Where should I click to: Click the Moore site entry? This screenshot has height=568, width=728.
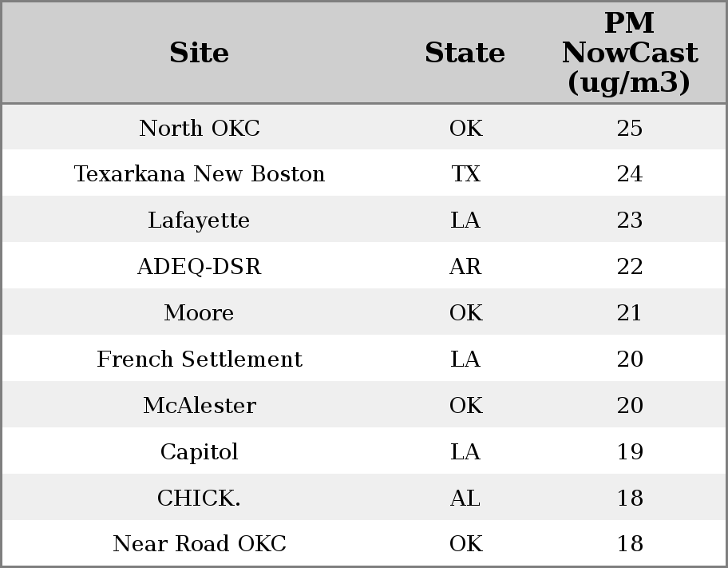pos(199,313)
